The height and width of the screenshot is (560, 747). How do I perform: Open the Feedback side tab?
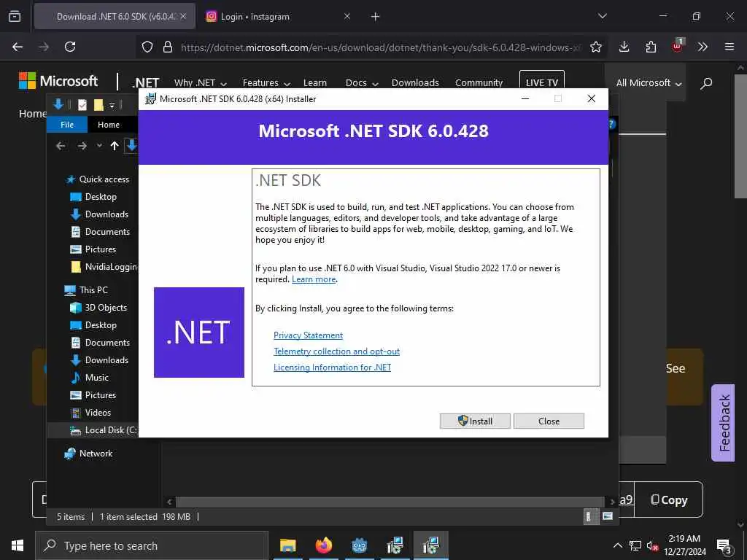pyautogui.click(x=724, y=423)
